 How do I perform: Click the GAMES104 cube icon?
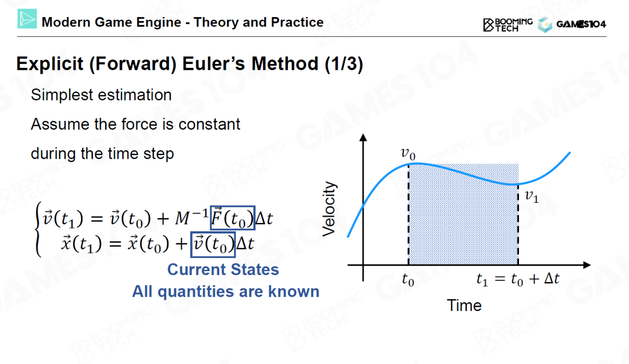click(x=545, y=25)
